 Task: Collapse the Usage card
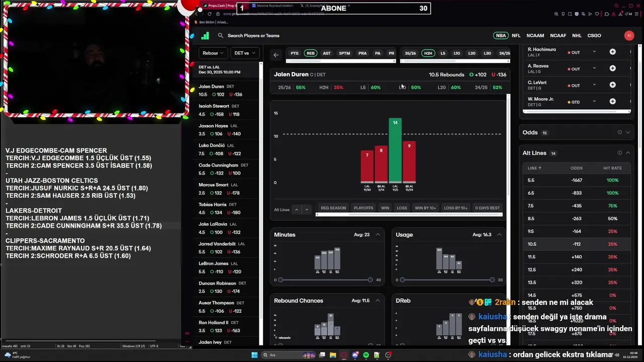pyautogui.click(x=499, y=235)
